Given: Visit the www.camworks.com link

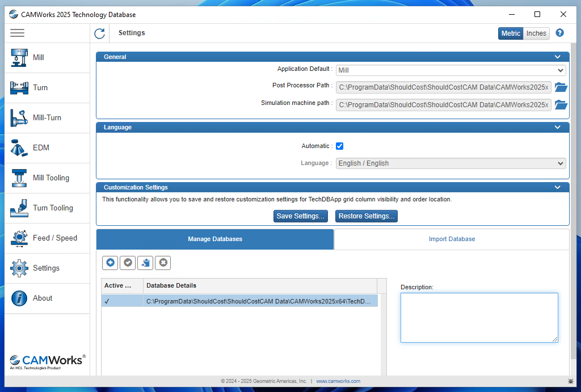Looking at the screenshot, I should (x=339, y=381).
